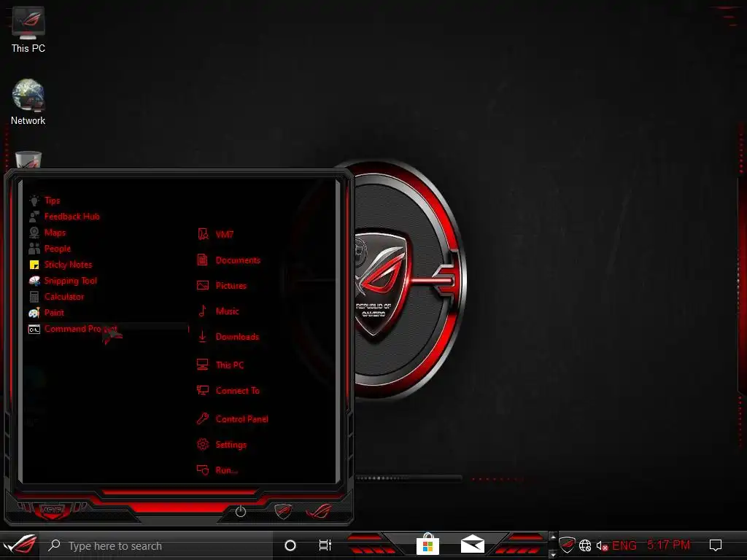Open the Music folder
Screen dimensions: 747x560
tap(217, 311)
